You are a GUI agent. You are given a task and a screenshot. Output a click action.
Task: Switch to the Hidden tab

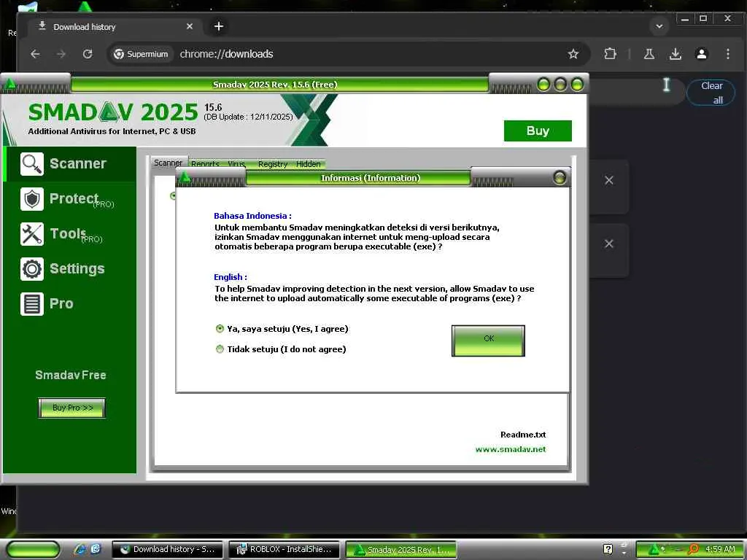pos(309,164)
